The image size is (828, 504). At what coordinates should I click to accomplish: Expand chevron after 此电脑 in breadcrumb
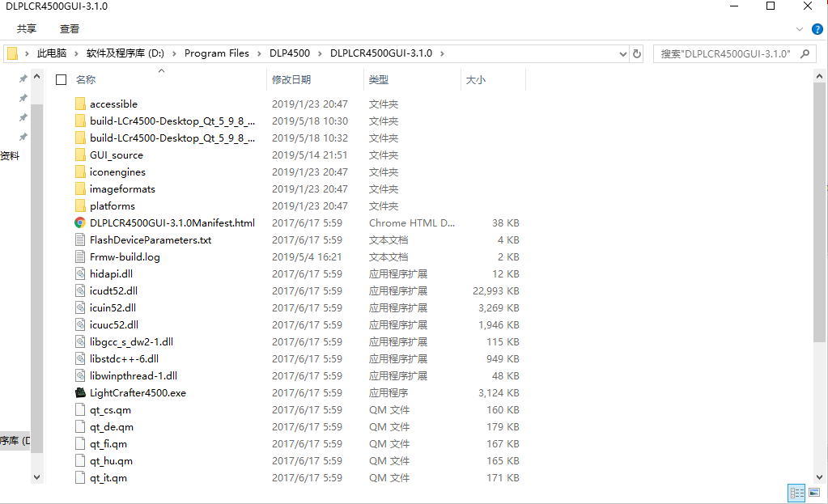pos(76,54)
